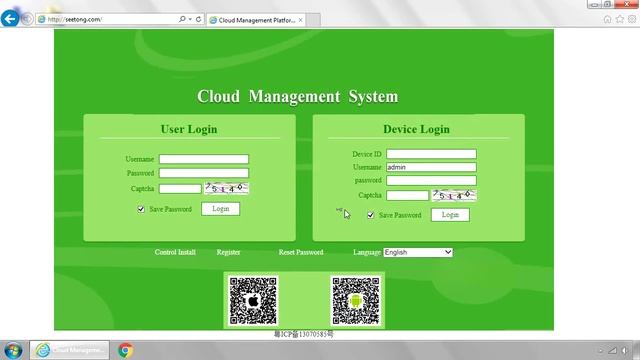Toggle Device Login Save Password checkbox
The image size is (640, 360).
coord(371,215)
